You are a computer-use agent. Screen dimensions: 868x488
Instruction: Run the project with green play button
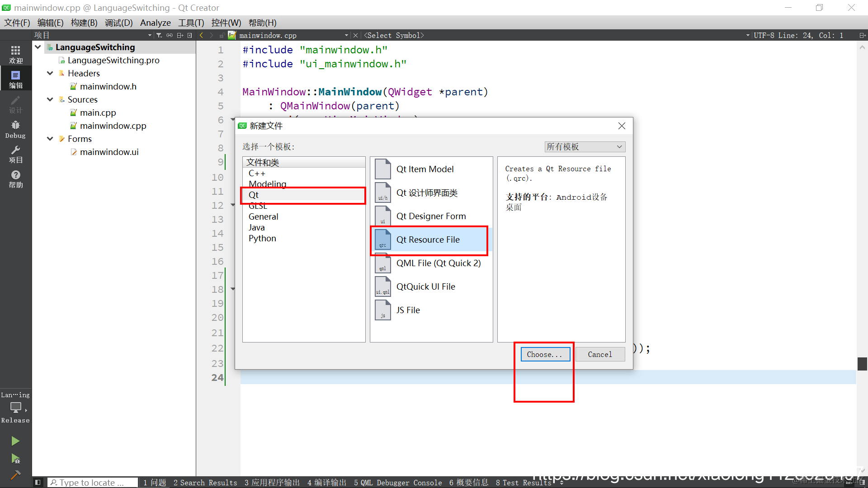pos(15,441)
